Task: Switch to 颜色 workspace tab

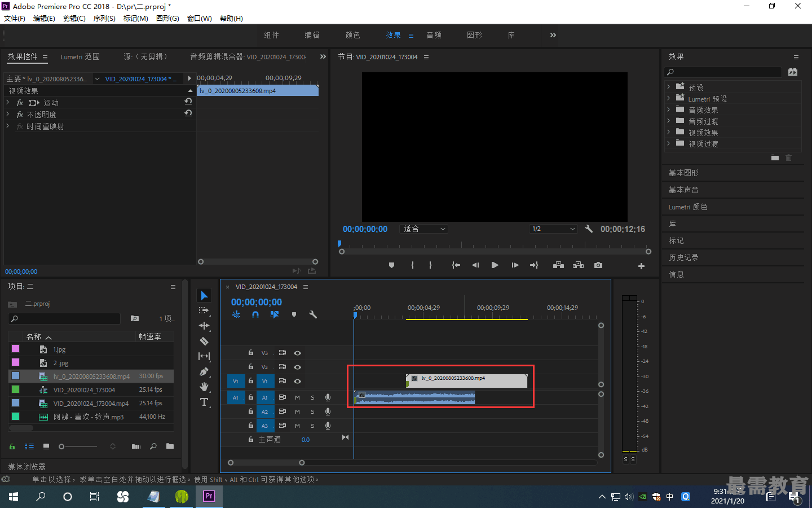Action: point(352,35)
